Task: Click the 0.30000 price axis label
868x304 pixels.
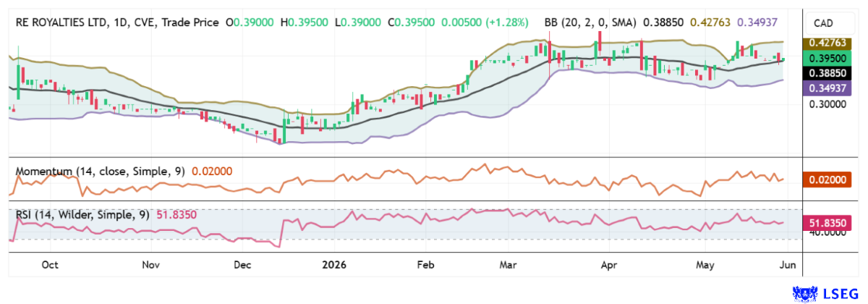Action: coord(827,104)
